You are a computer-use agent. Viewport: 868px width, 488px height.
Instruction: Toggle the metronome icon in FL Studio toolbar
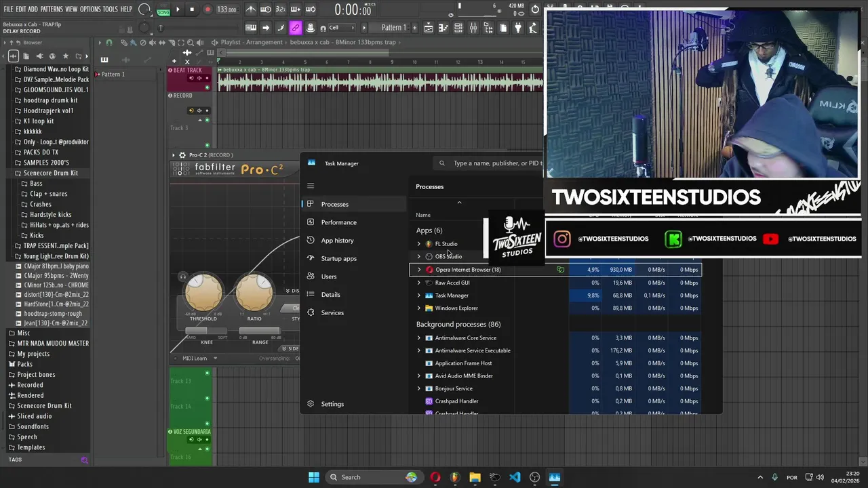point(251,10)
